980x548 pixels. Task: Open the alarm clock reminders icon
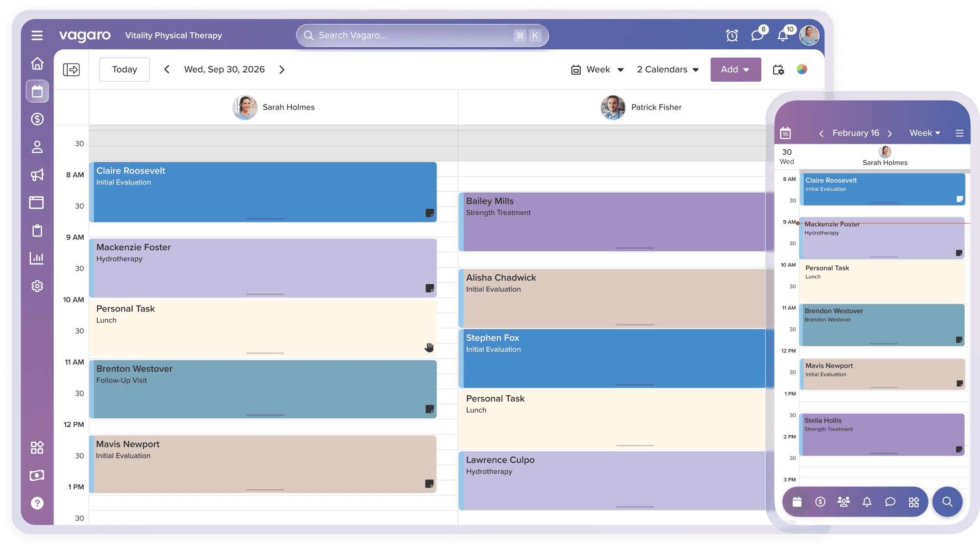[732, 36]
